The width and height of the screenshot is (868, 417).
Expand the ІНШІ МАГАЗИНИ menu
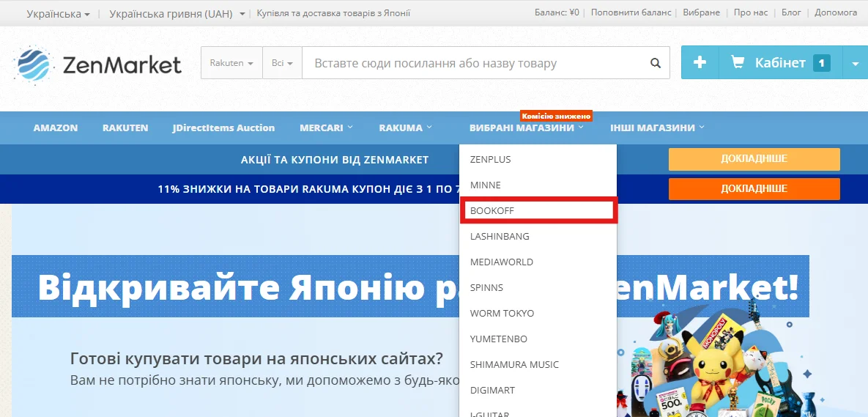658,128
